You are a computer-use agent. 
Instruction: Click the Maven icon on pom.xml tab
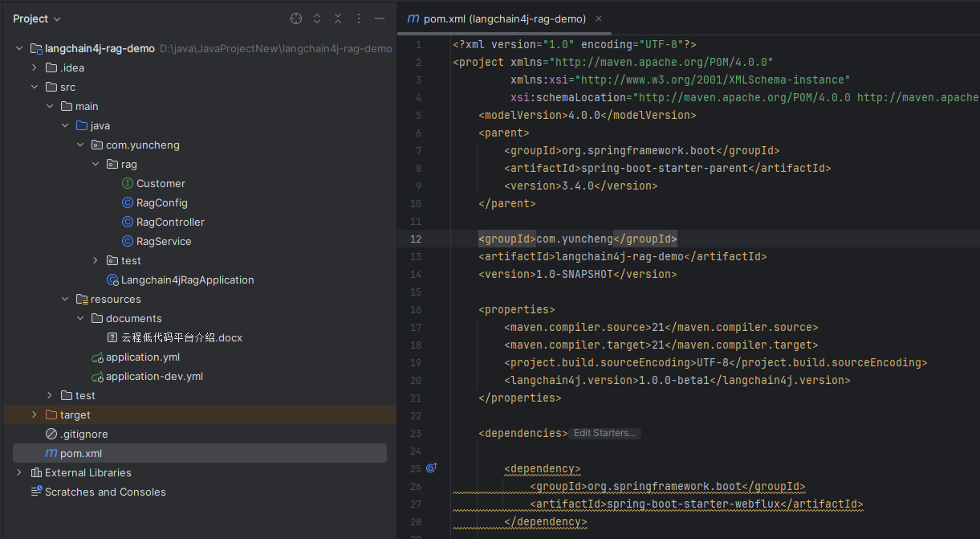click(x=413, y=18)
